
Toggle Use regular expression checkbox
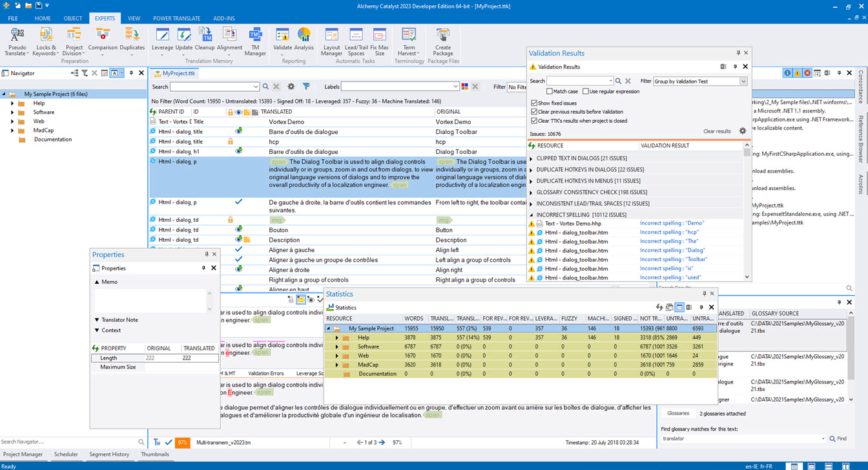pyautogui.click(x=585, y=92)
